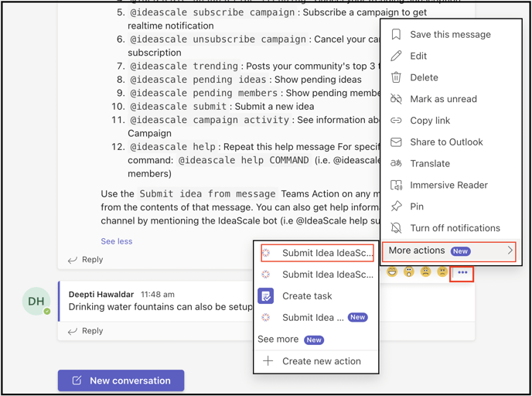Click the '@ideascale subscribe campaign' command text
The width and height of the screenshot is (532, 396).
pos(213,12)
